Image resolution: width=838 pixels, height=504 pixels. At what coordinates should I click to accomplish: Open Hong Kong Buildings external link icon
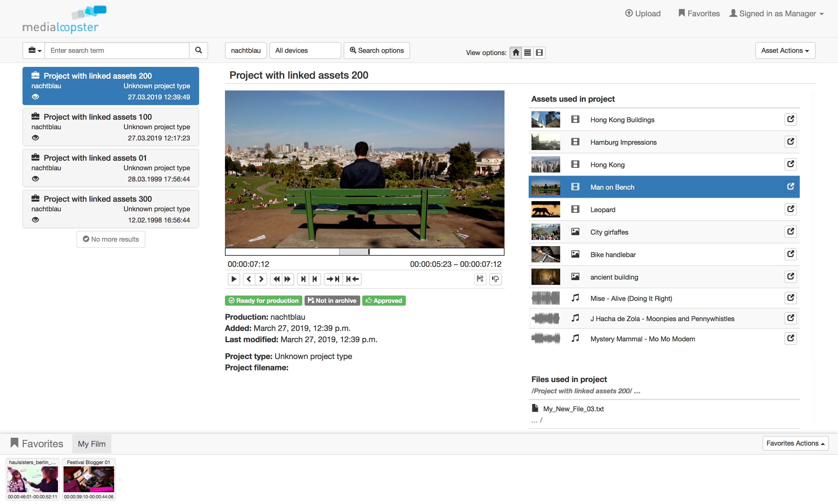790,119
